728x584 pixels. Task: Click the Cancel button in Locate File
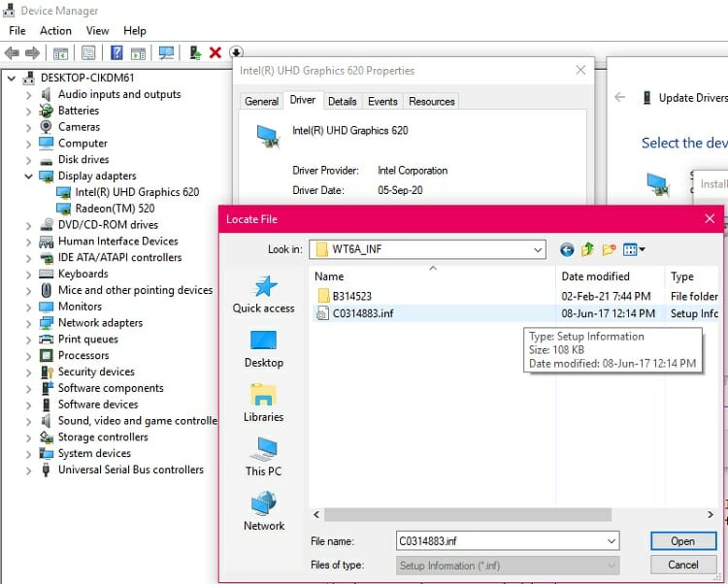pyautogui.click(x=683, y=565)
